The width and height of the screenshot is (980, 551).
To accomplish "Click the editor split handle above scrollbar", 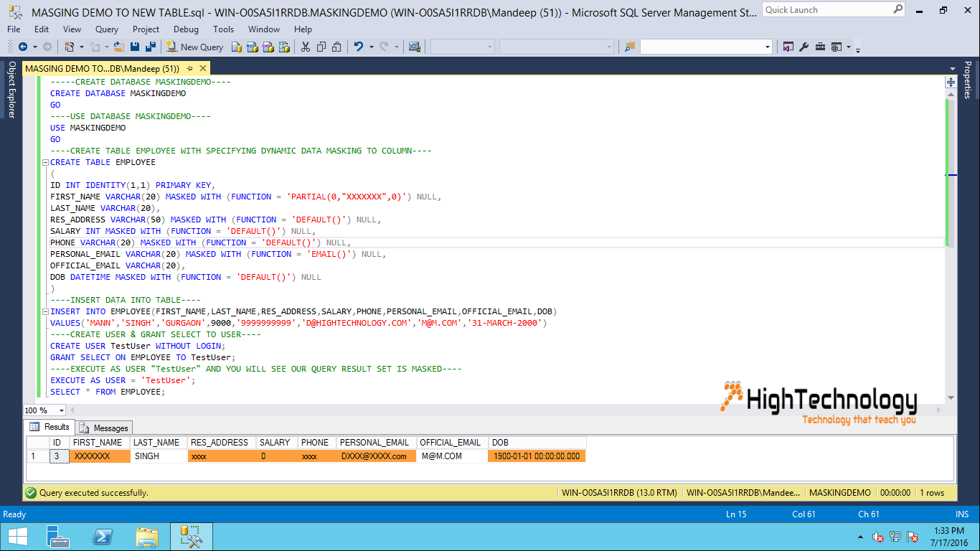I will pyautogui.click(x=951, y=83).
